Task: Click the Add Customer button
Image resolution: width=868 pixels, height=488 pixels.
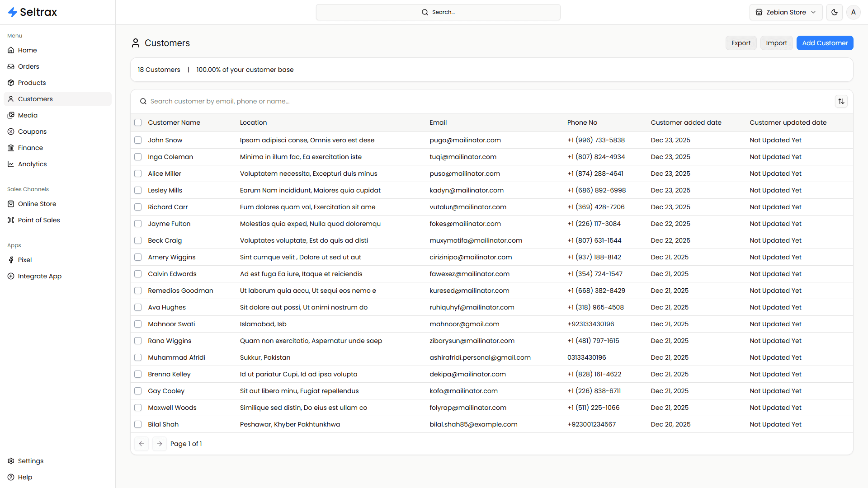Action: pyautogui.click(x=825, y=43)
